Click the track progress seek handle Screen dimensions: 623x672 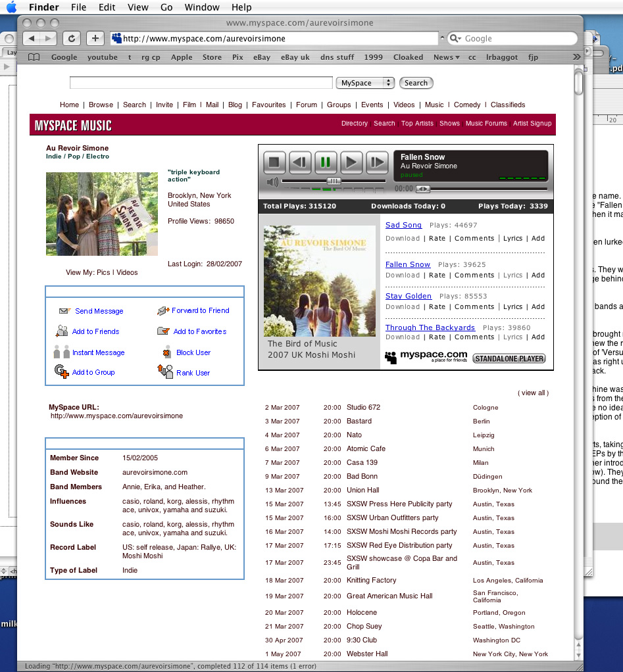pyautogui.click(x=423, y=189)
